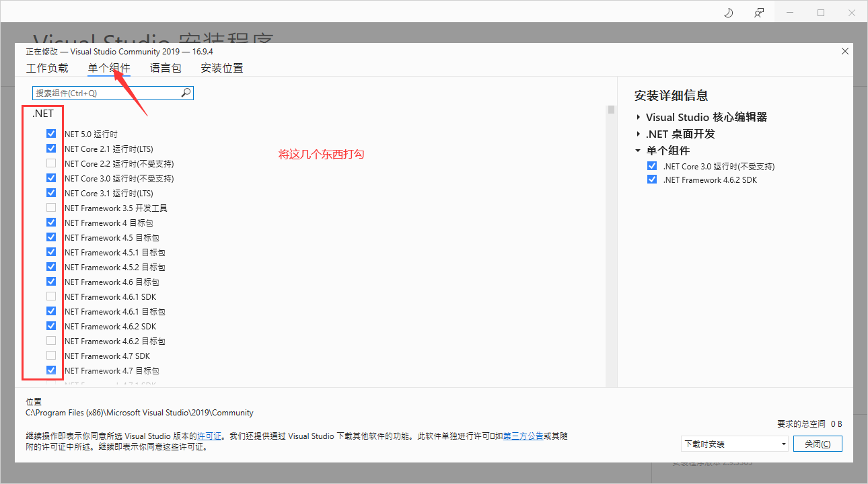Expand .NET 桌面开发 node
Screen dimensions: 868x484
(639, 134)
